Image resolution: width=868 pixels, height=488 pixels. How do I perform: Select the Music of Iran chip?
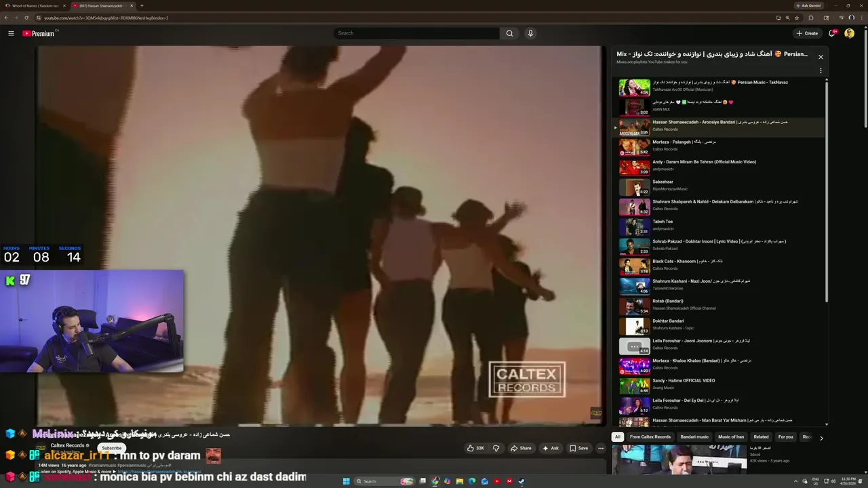click(731, 437)
